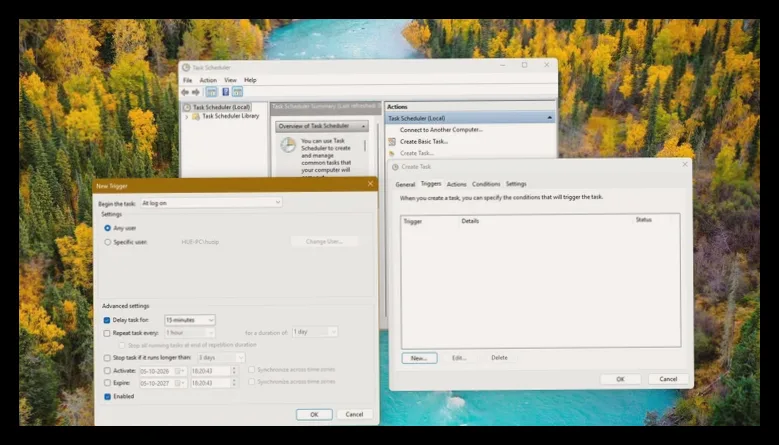Click the Create Basic Task icon in Actions

pyautogui.click(x=392, y=142)
